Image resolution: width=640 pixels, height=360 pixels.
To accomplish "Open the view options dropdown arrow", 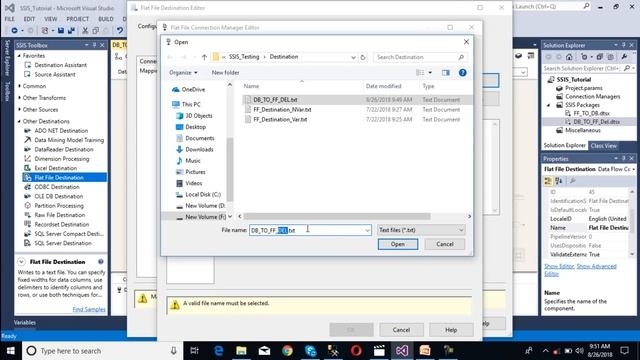I will 430,73.
